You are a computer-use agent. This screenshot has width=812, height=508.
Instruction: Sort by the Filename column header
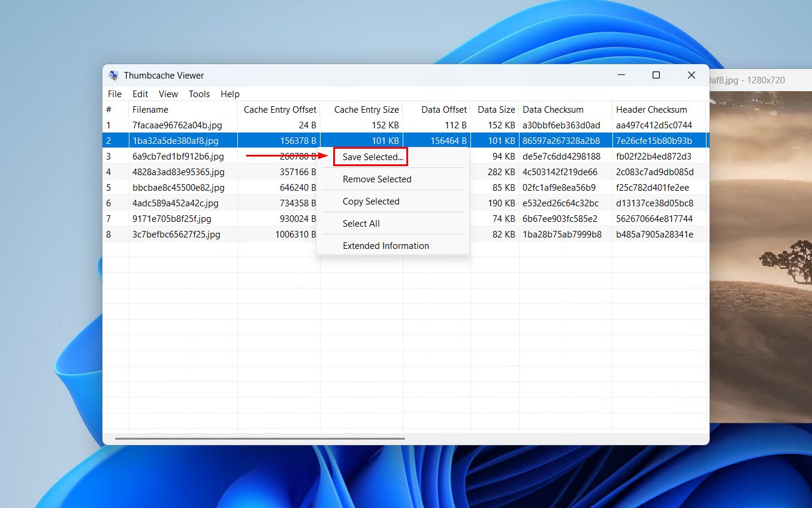point(183,110)
